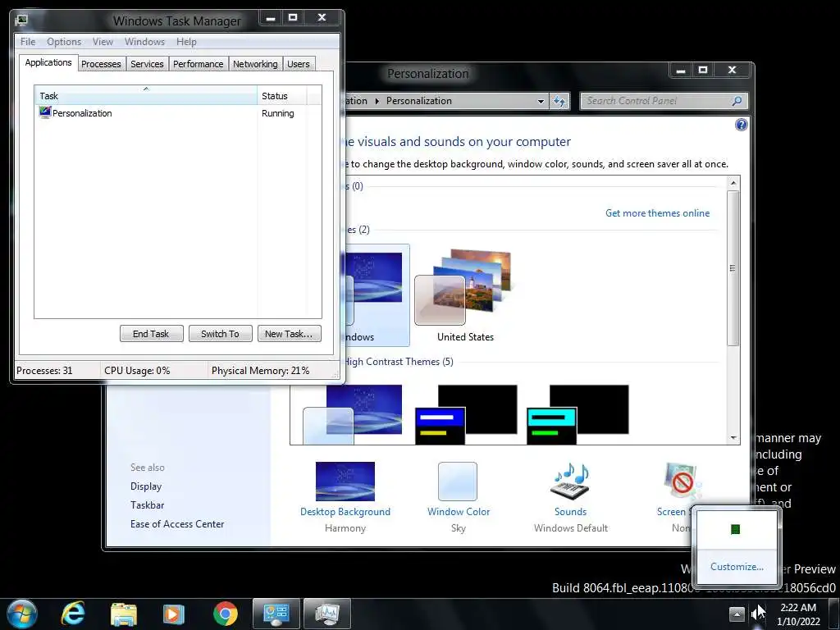Viewport: 840px width, 630px height.
Task: Select the Windows Aero theme thumbnail
Action: 377,294
